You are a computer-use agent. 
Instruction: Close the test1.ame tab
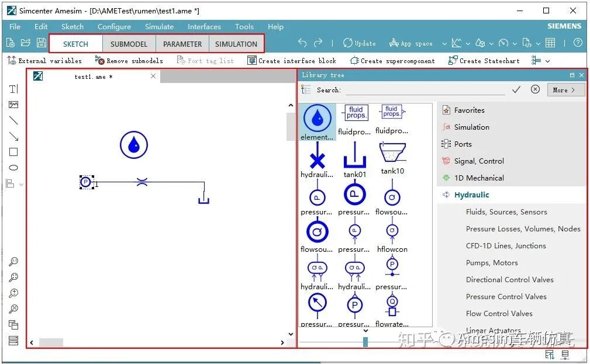point(153,76)
